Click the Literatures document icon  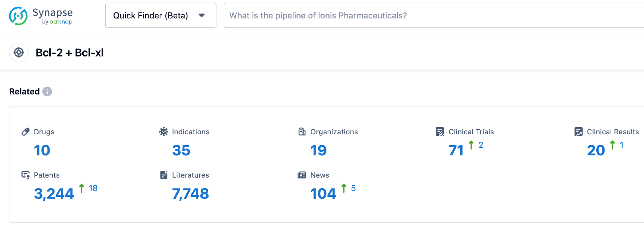tap(164, 175)
